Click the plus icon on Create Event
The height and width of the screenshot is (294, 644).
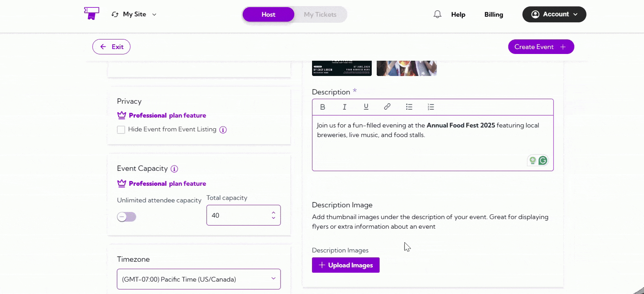[563, 47]
